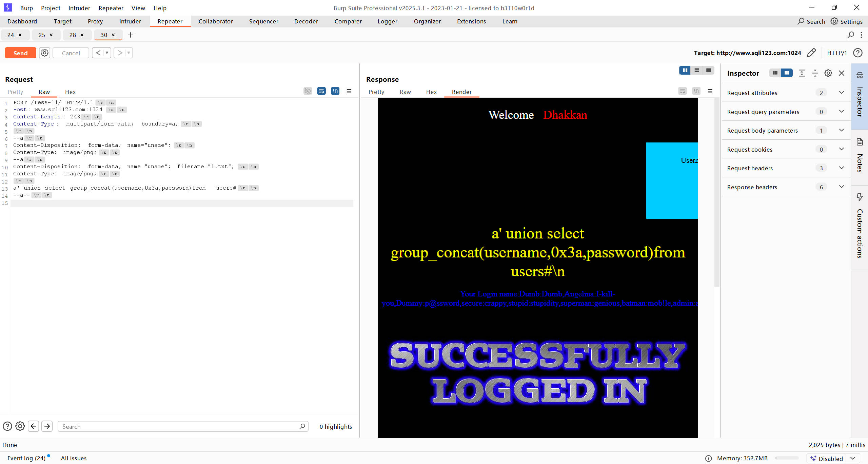Viewport: 868px width, 464px height.
Task: Open request search help icon
Action: (x=7, y=426)
